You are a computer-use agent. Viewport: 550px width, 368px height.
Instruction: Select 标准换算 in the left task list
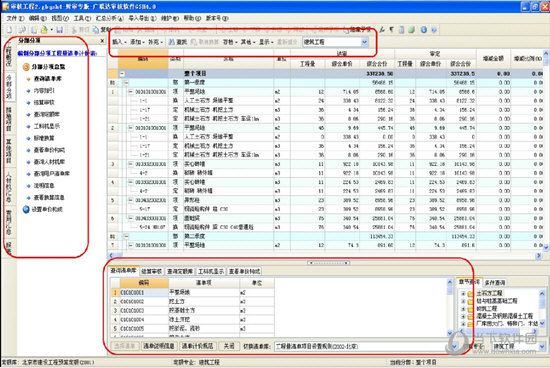pos(44,138)
